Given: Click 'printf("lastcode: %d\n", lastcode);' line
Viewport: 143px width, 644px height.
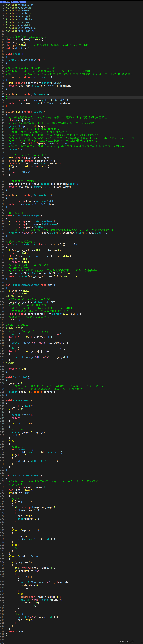Looking at the screenshot, I should (46, 582).
